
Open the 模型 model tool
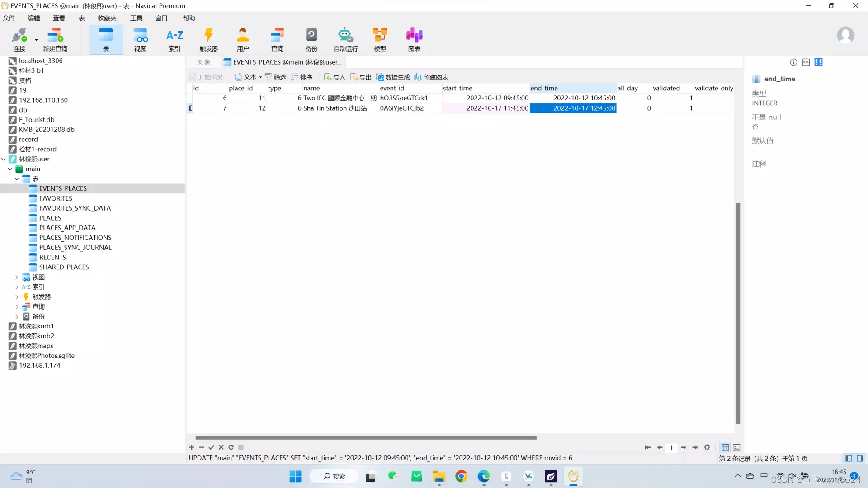point(380,39)
